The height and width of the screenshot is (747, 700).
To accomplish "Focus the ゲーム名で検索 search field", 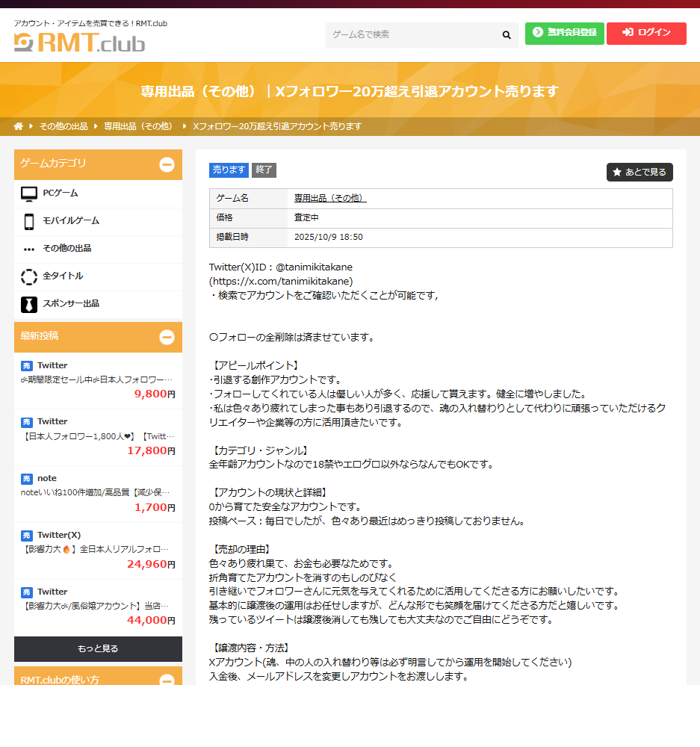I will coord(411,35).
